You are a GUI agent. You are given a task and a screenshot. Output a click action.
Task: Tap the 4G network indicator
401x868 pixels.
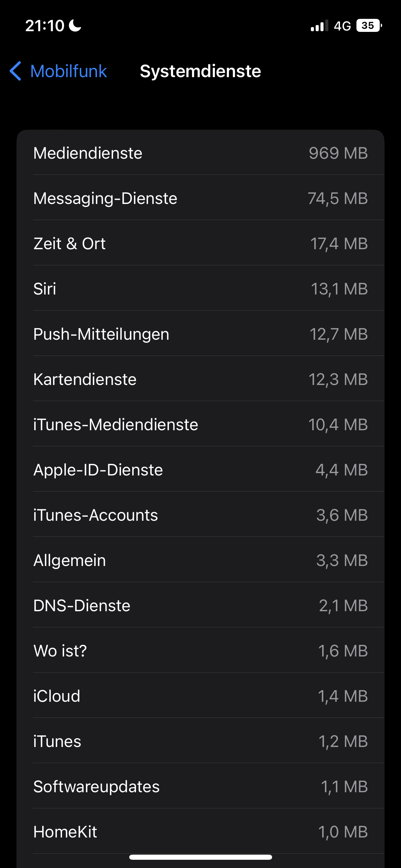click(342, 26)
